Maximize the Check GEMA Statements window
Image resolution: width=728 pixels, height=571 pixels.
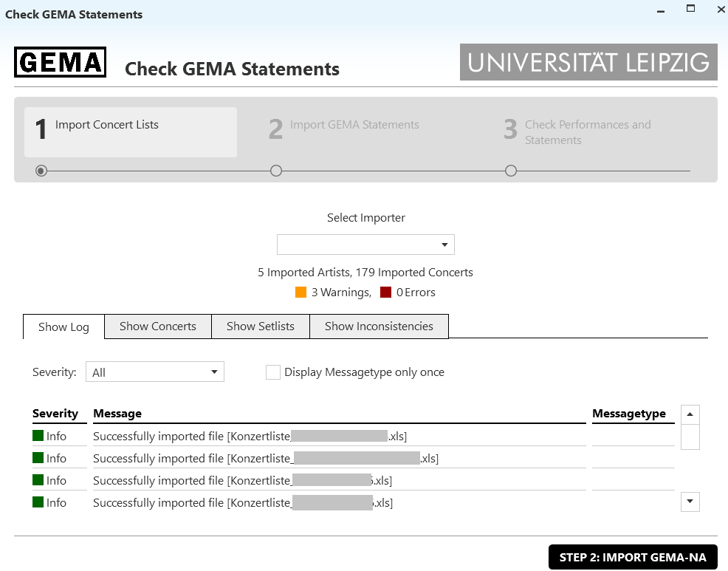[x=690, y=10]
